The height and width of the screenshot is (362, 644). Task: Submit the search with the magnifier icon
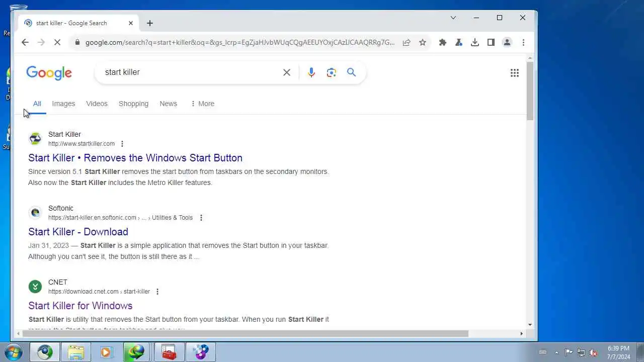[352, 72]
